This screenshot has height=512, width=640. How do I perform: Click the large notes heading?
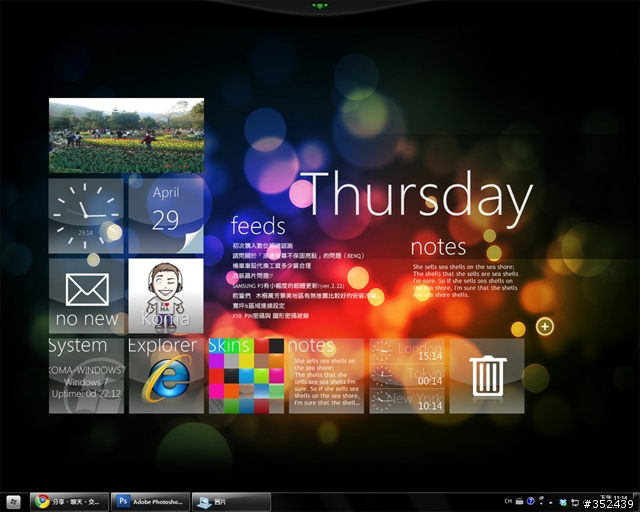pos(438,247)
